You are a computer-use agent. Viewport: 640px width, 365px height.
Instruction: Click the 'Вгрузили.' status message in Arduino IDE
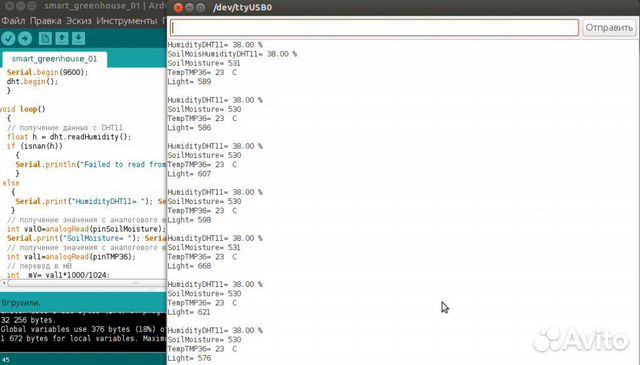coord(20,303)
